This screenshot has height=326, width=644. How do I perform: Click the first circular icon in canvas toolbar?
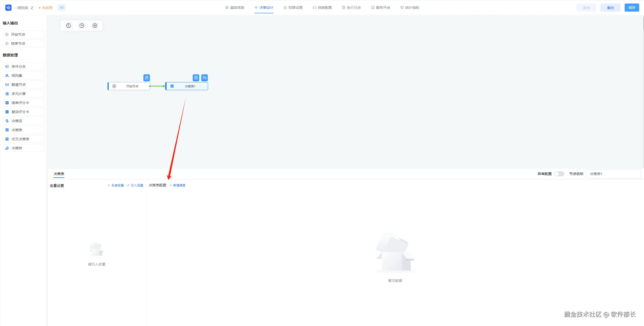(x=69, y=26)
